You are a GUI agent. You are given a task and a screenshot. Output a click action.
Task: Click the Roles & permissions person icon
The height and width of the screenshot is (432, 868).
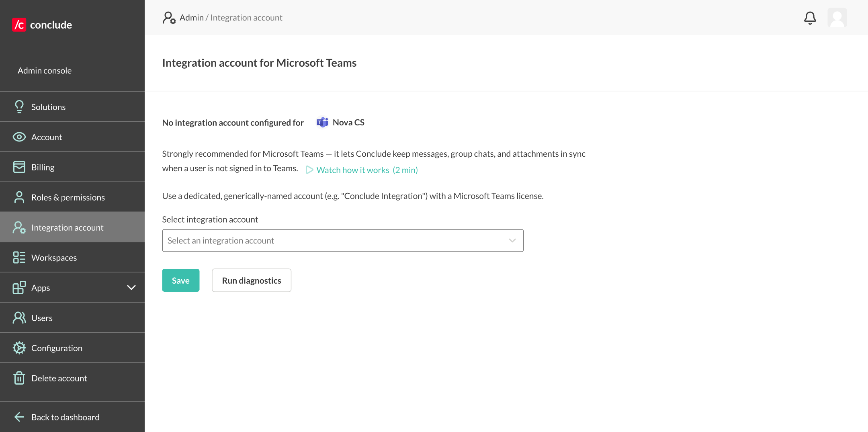(x=19, y=197)
